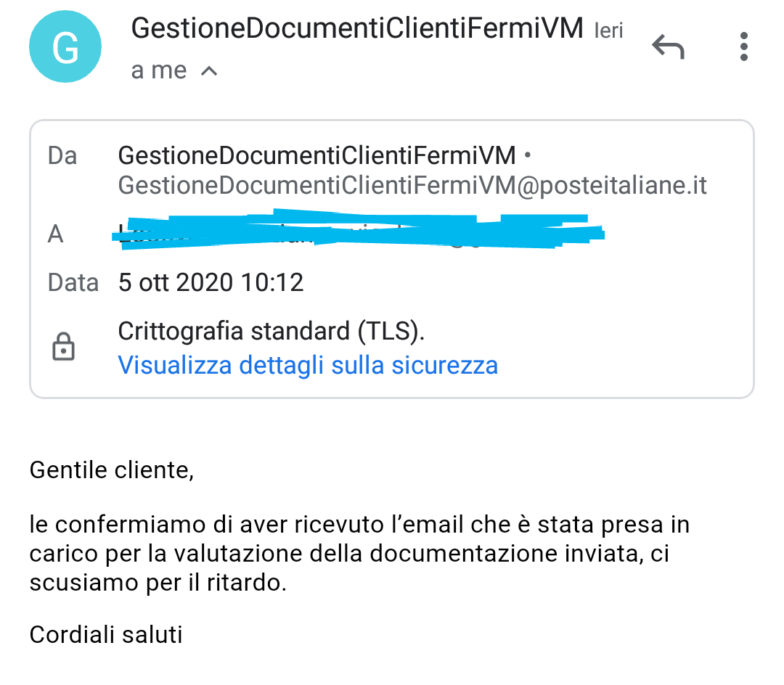Tap the "Cordiali saluti" closing line

106,635
